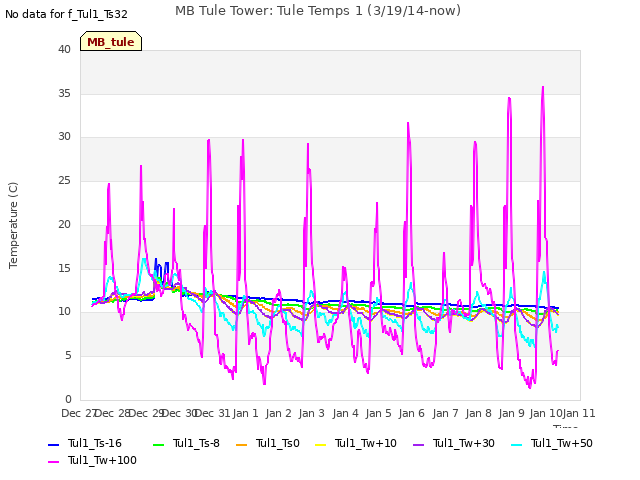Click the Tul1_Tw+100 magenta legend swatch
This screenshot has width=640, height=480.
(x=53, y=462)
